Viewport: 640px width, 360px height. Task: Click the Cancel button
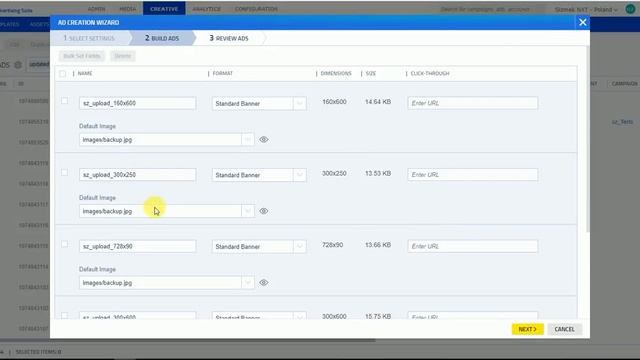coord(564,329)
